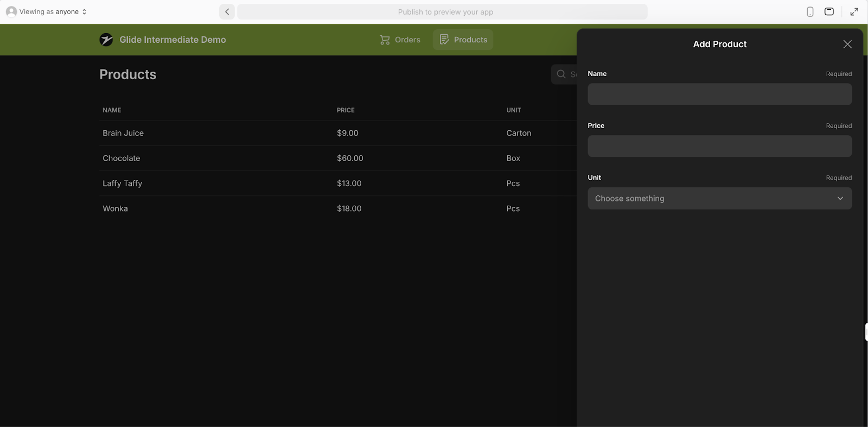Click the Publish to preview bar

[x=442, y=11]
